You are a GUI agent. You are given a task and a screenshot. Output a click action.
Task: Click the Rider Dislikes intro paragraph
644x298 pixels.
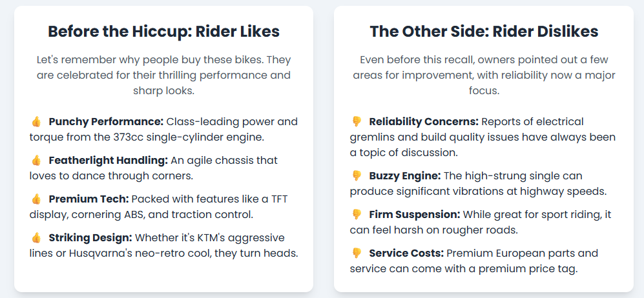(484, 75)
